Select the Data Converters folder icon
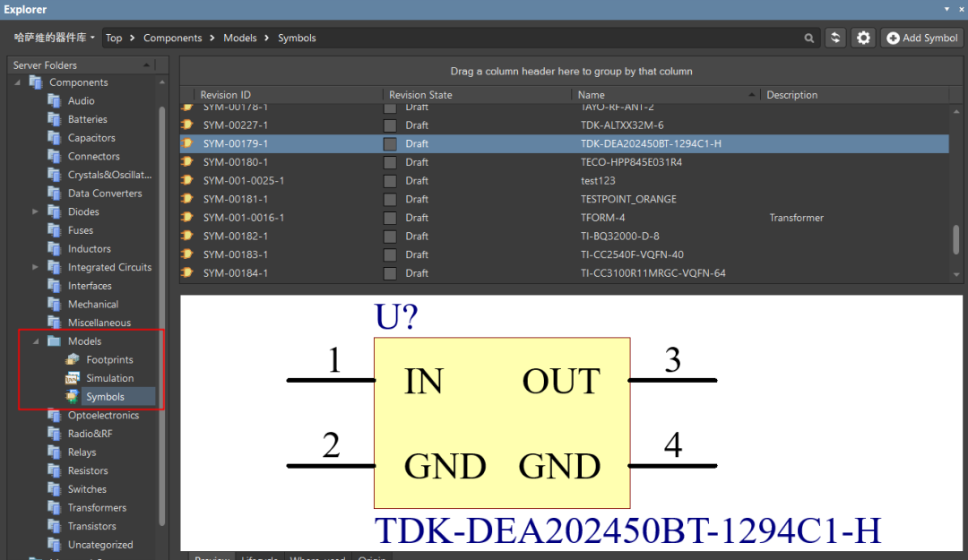 click(55, 194)
